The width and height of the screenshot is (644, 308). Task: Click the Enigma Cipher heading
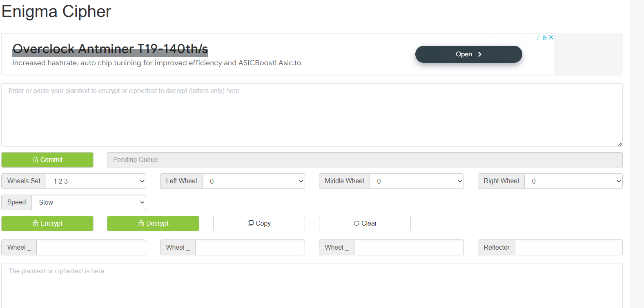point(56,11)
